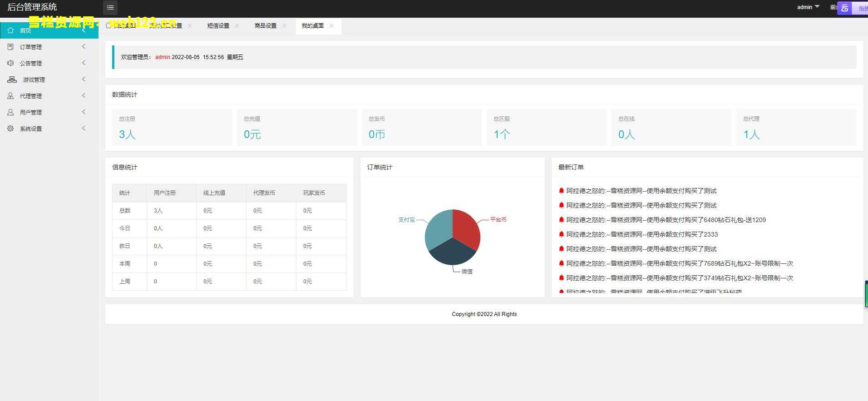The height and width of the screenshot is (401, 868).
Task: Toggle the sidebar with the hamburger icon
Action: coord(110,8)
